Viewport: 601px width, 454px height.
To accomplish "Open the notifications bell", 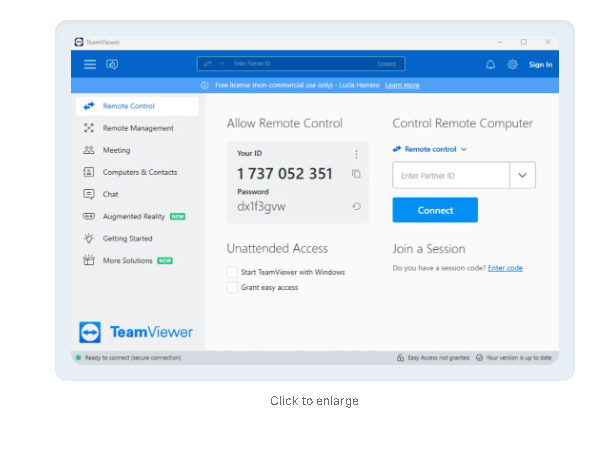I will (x=491, y=64).
